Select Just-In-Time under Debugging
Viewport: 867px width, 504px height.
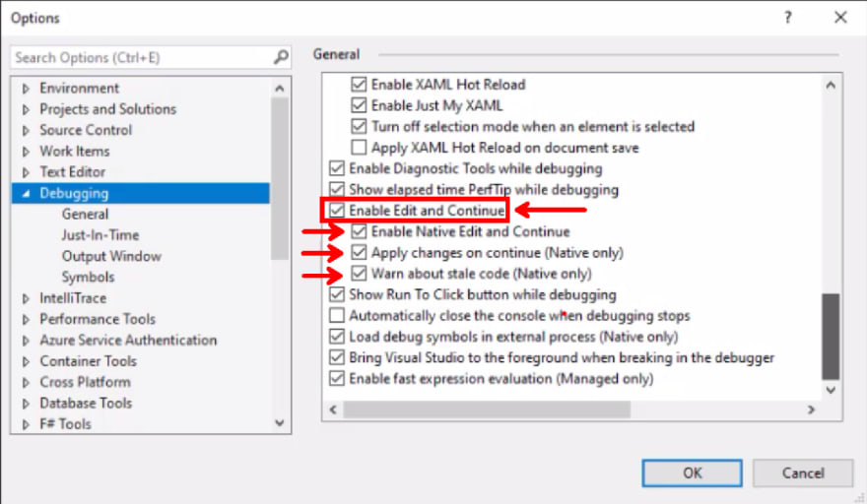coord(100,235)
